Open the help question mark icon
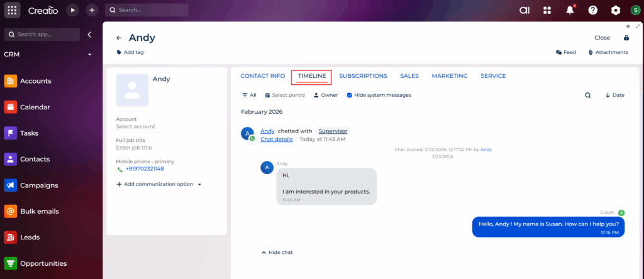This screenshot has width=644, height=279. click(592, 10)
